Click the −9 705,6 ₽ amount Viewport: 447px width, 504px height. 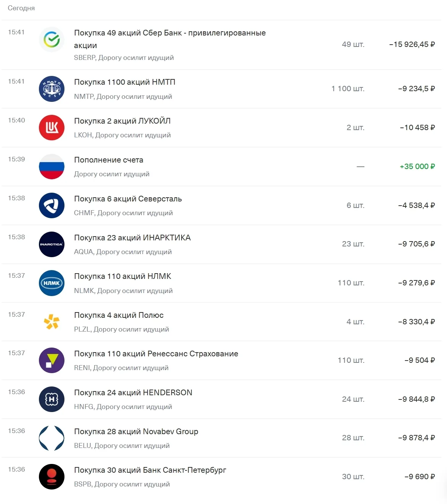pos(416,244)
